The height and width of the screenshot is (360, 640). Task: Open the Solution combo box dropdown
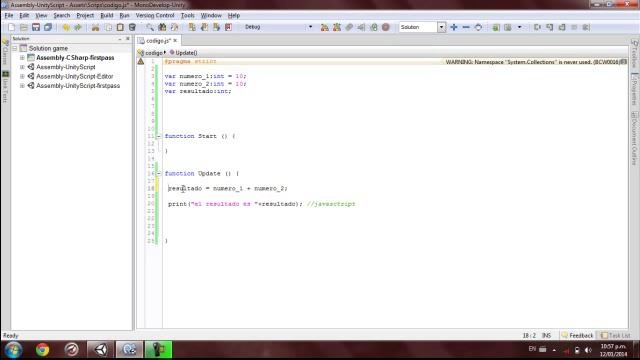coord(441,27)
